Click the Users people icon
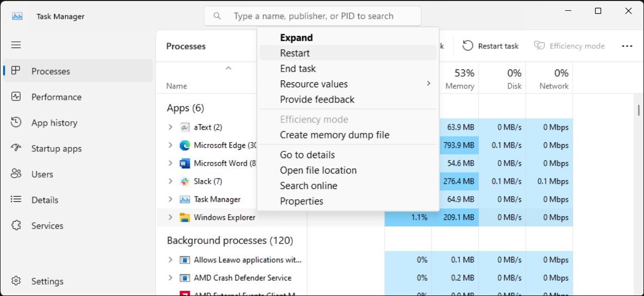The width and height of the screenshot is (644, 296). point(16,174)
